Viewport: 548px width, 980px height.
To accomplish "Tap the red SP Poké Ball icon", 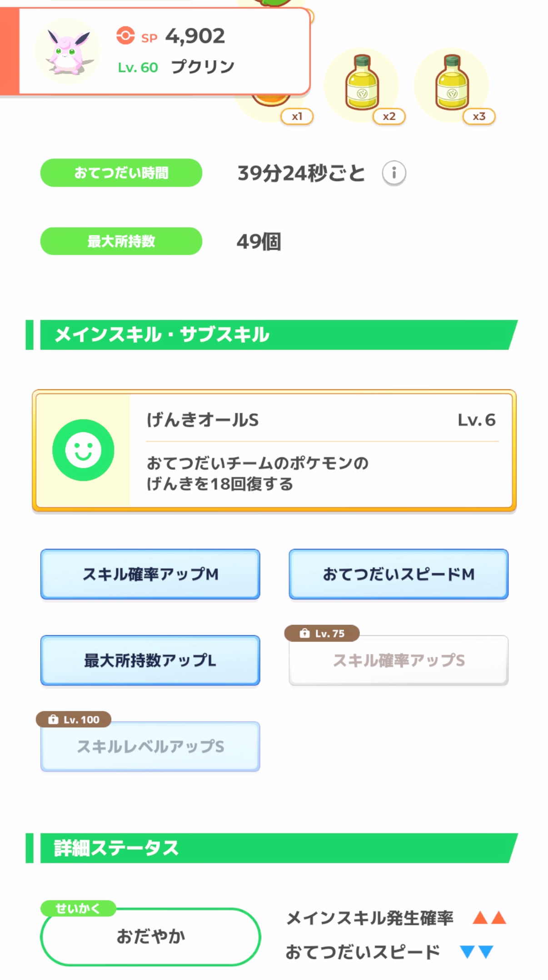I will (125, 35).
